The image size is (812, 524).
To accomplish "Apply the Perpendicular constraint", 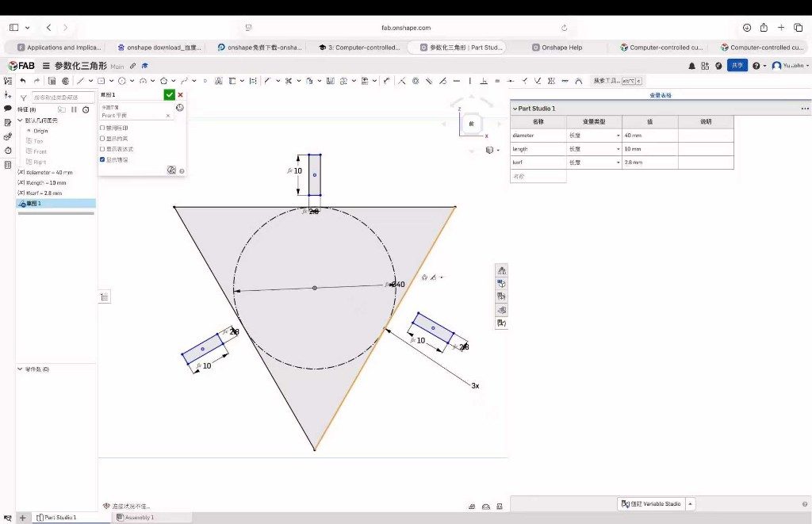I will pos(484,81).
